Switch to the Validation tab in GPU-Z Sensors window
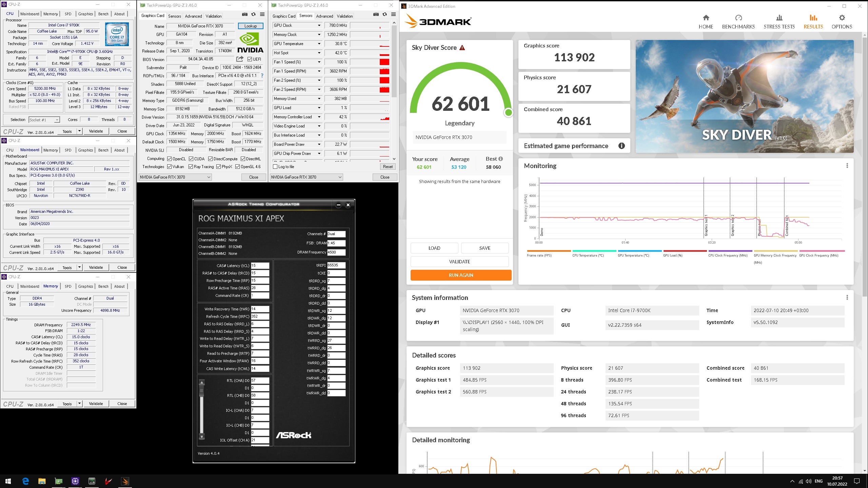Viewport: 868px width, 488px height. [345, 16]
